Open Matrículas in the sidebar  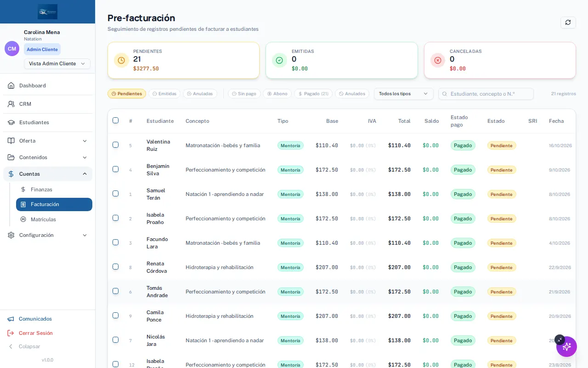(54, 219)
